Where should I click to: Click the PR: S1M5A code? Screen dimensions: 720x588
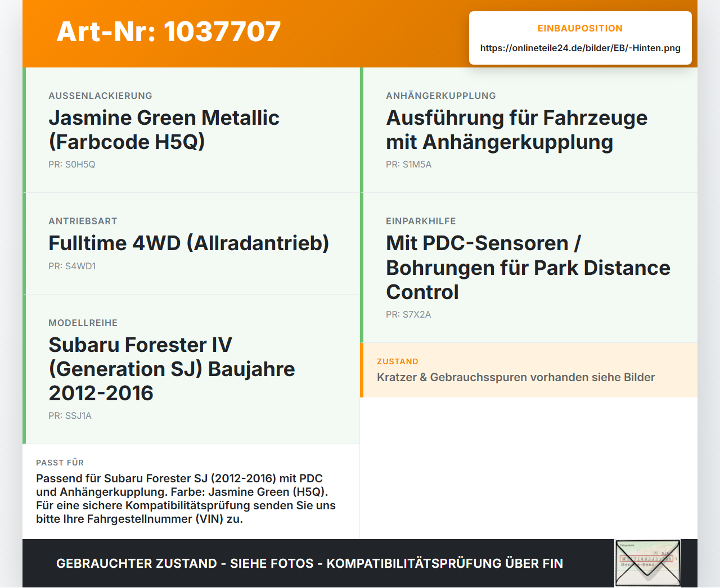(x=409, y=165)
